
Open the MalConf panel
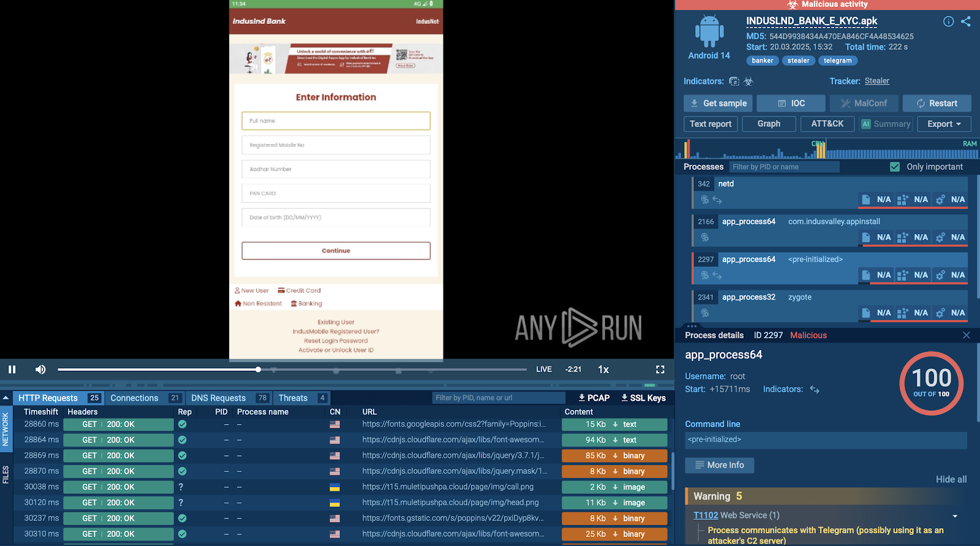[x=864, y=104]
